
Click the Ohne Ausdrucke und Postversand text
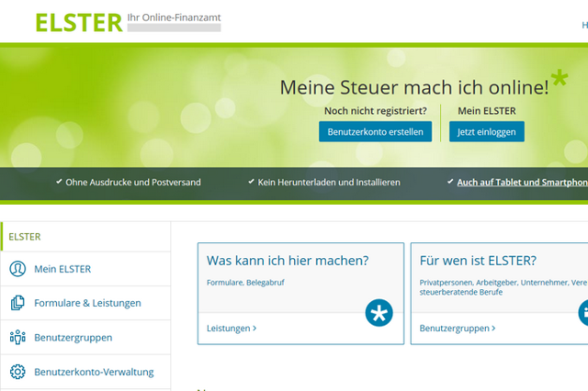tap(133, 183)
